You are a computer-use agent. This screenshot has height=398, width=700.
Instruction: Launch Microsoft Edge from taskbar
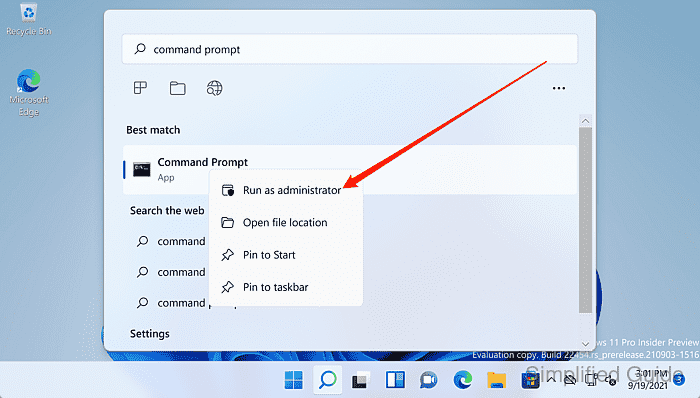[463, 380]
